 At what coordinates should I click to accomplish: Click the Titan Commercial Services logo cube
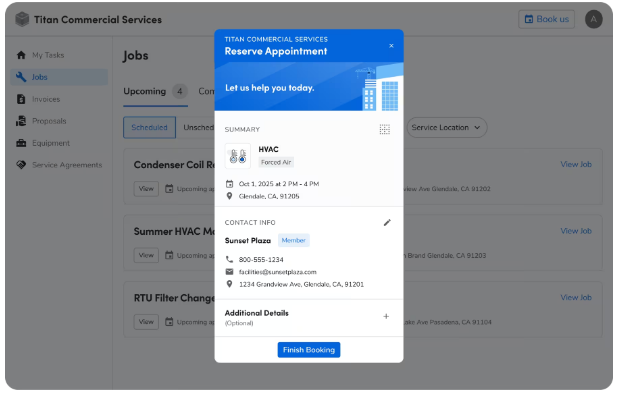pyautogui.click(x=22, y=19)
